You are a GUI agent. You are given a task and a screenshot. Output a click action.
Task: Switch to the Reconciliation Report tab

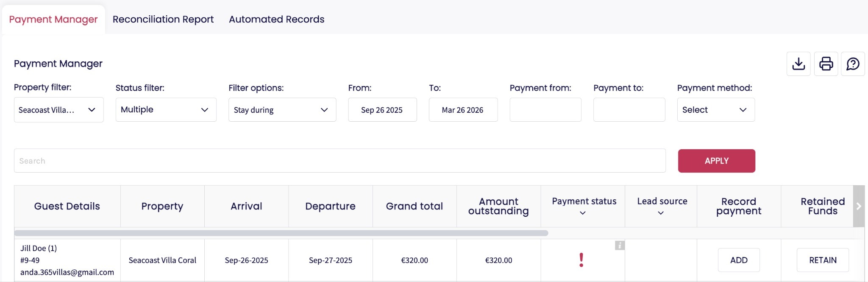point(163,20)
